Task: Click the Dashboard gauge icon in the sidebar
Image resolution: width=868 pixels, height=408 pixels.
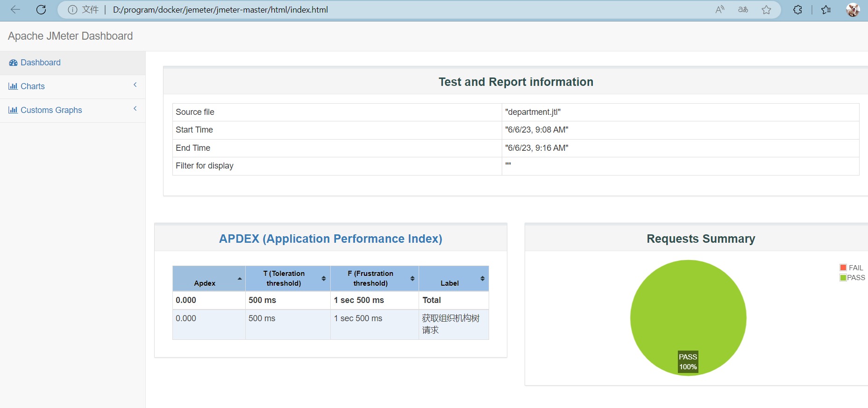Action: [13, 63]
